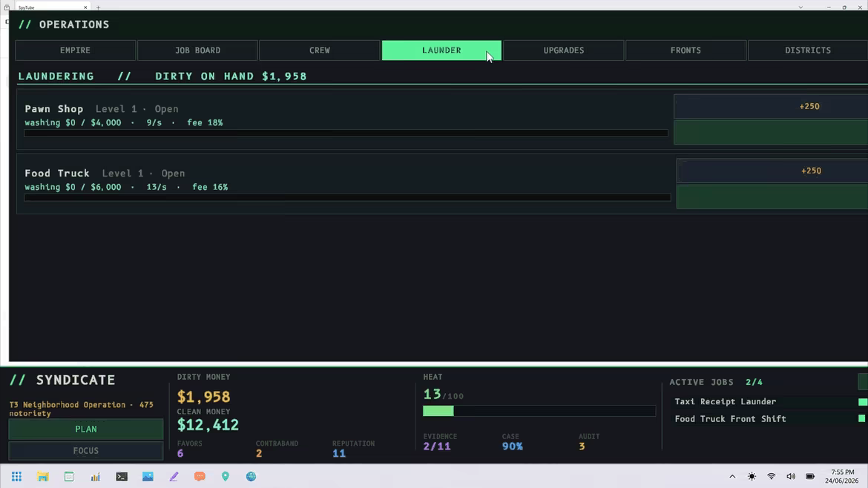
Task: Click the Clean Money value $12,412
Action: (208, 425)
